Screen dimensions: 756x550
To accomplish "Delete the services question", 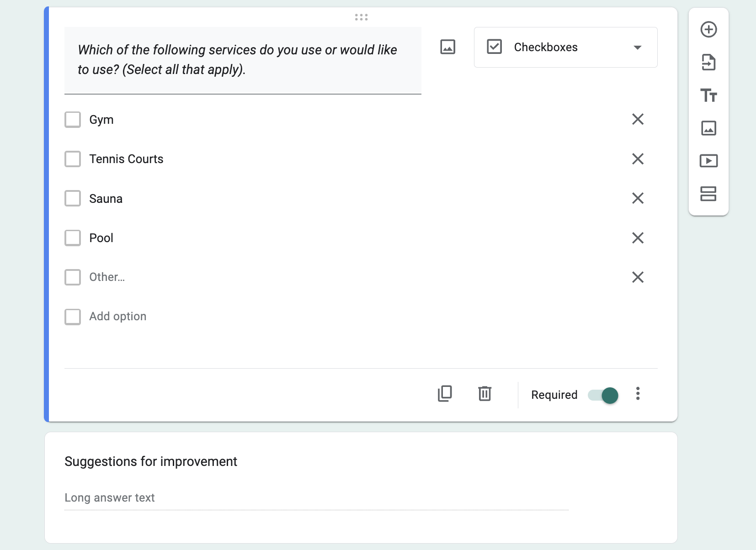I will point(485,393).
